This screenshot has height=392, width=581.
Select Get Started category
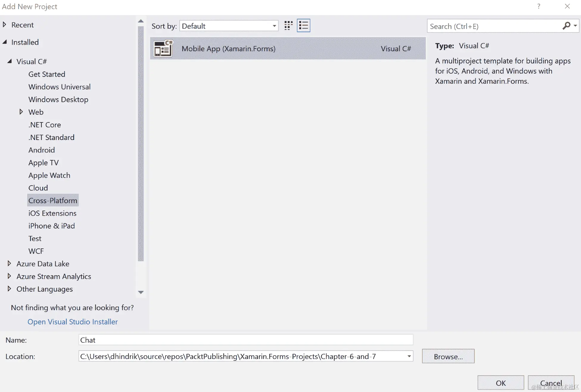pos(47,74)
